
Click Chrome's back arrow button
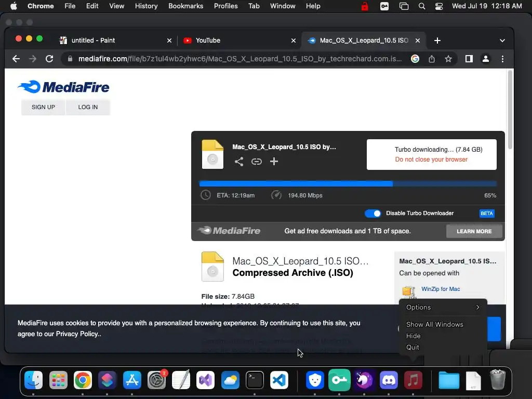pyautogui.click(x=16, y=59)
